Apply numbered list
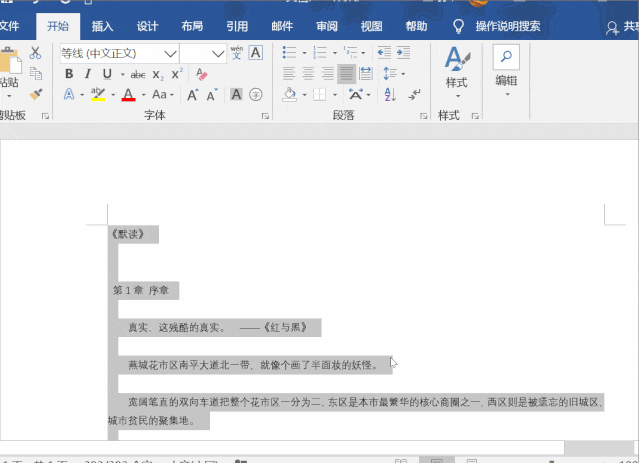639x463 pixels. pos(320,53)
